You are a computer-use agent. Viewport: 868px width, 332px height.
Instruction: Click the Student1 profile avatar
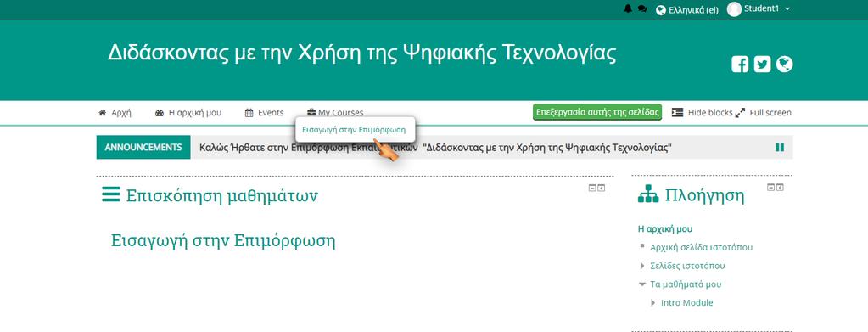[734, 8]
